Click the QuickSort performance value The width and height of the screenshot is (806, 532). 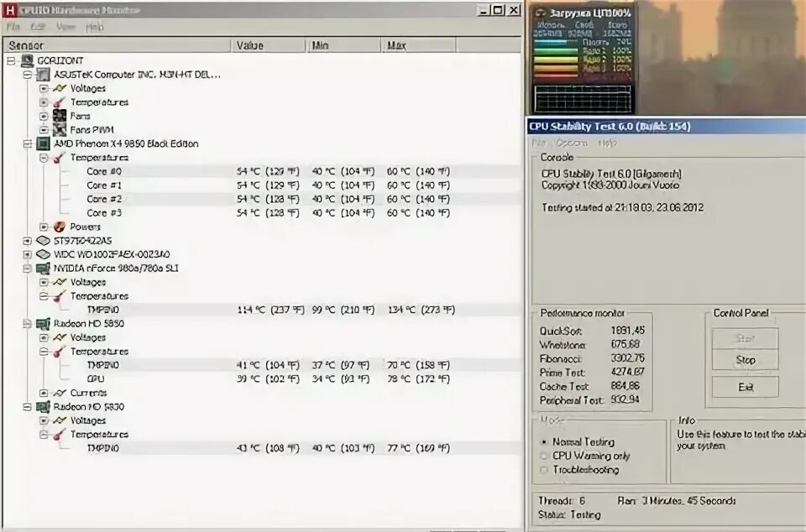click(x=628, y=331)
